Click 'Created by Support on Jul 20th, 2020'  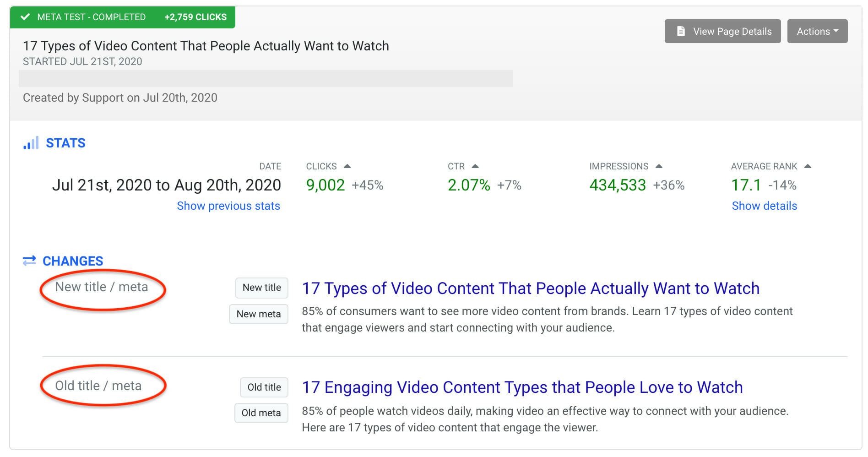tap(120, 98)
